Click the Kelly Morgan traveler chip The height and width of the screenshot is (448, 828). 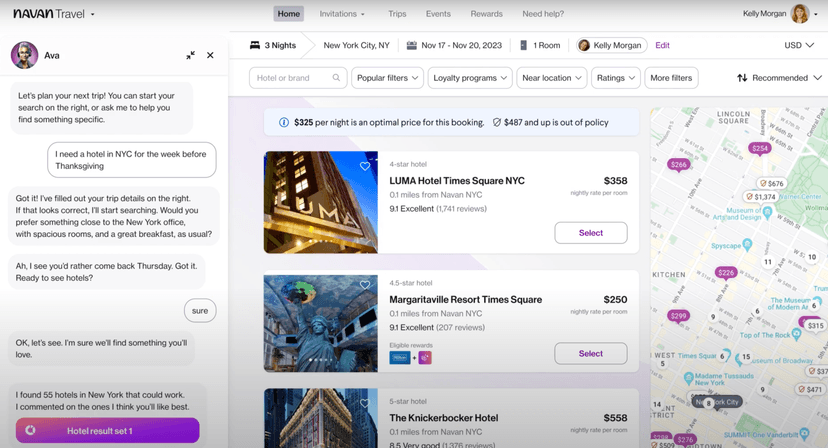coord(611,45)
